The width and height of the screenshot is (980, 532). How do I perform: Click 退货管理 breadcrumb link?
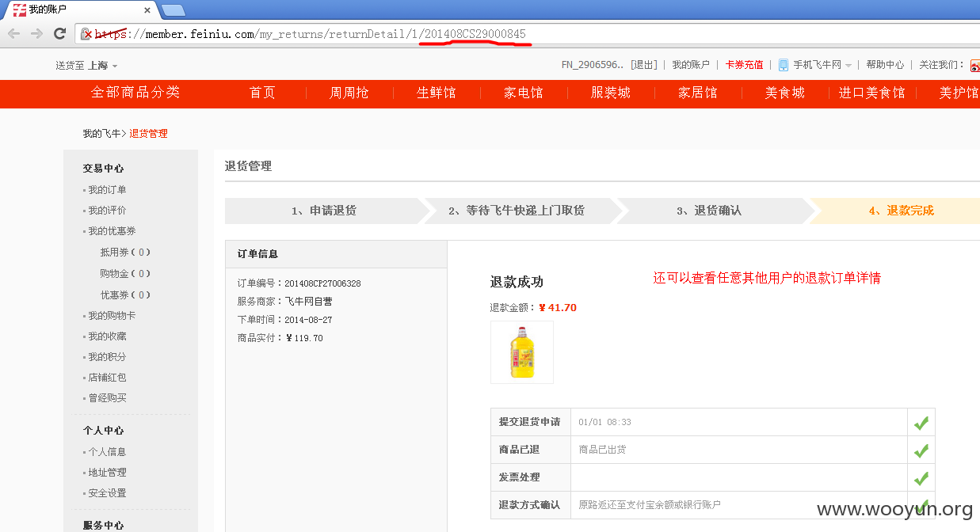pos(148,134)
